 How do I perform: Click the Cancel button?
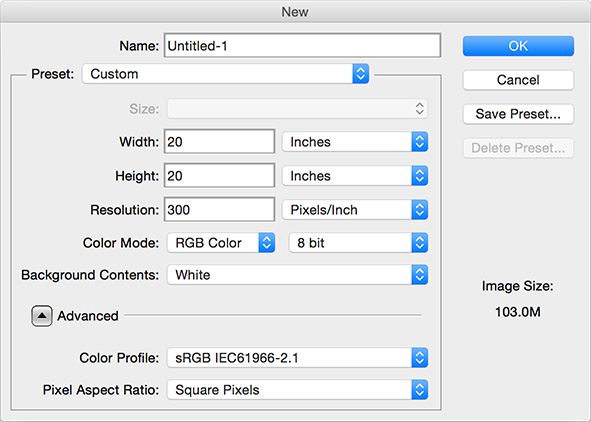518,80
